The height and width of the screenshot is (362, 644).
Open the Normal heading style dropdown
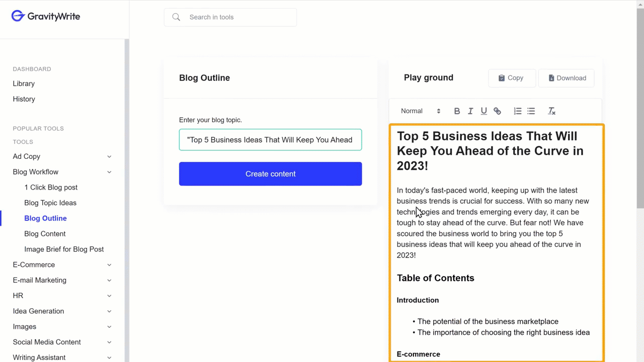pyautogui.click(x=420, y=111)
